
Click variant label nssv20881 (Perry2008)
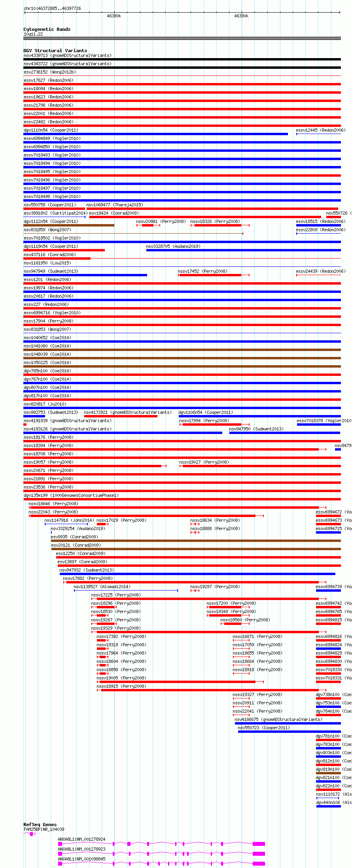[x=161, y=221]
